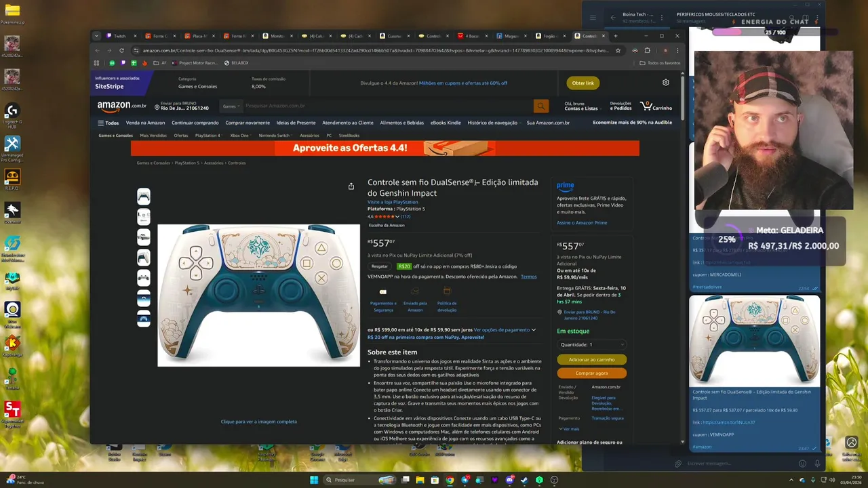Open eBooks Kindle menu item
The height and width of the screenshot is (488, 868).
[446, 123]
